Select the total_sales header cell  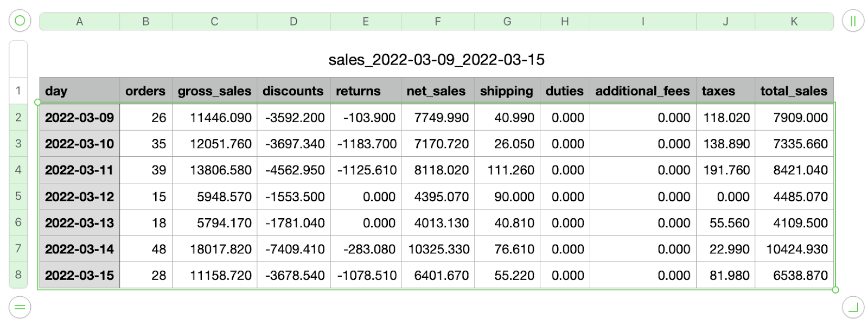coord(794,91)
